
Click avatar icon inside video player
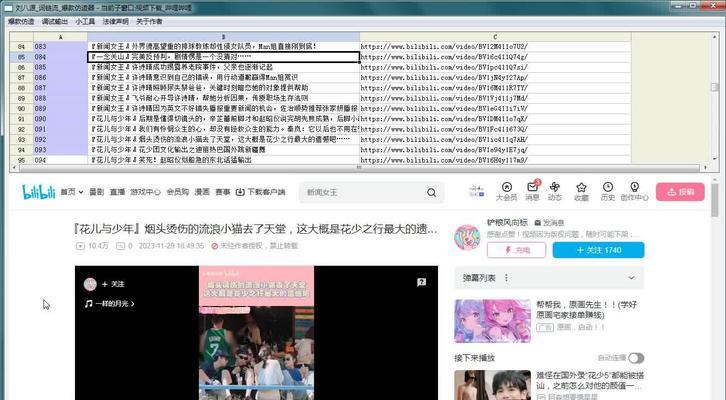(90, 284)
